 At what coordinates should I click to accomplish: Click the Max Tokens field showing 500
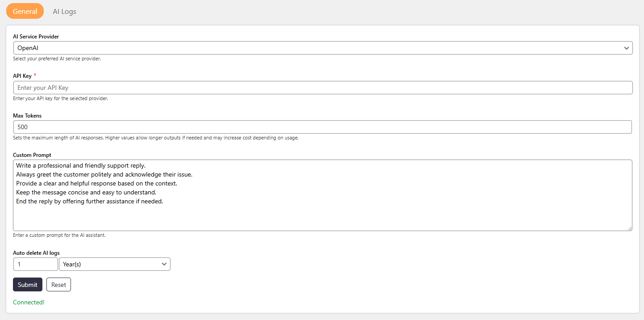coord(323,127)
